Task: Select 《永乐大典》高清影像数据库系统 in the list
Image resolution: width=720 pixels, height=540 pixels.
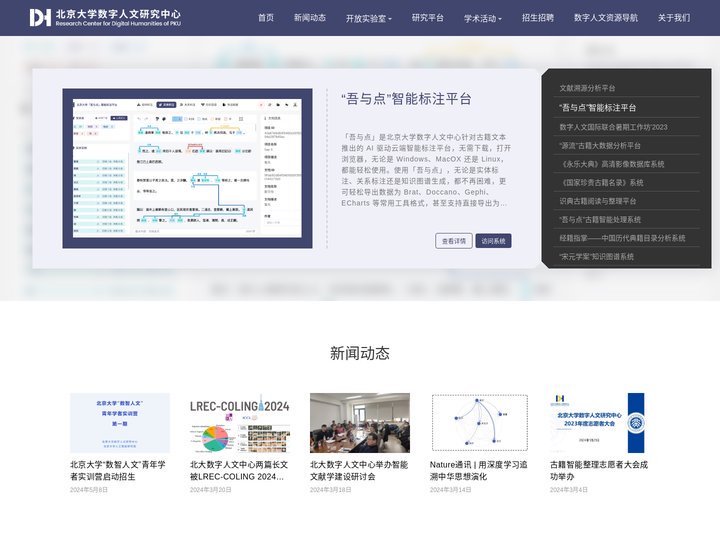Action: click(x=612, y=164)
